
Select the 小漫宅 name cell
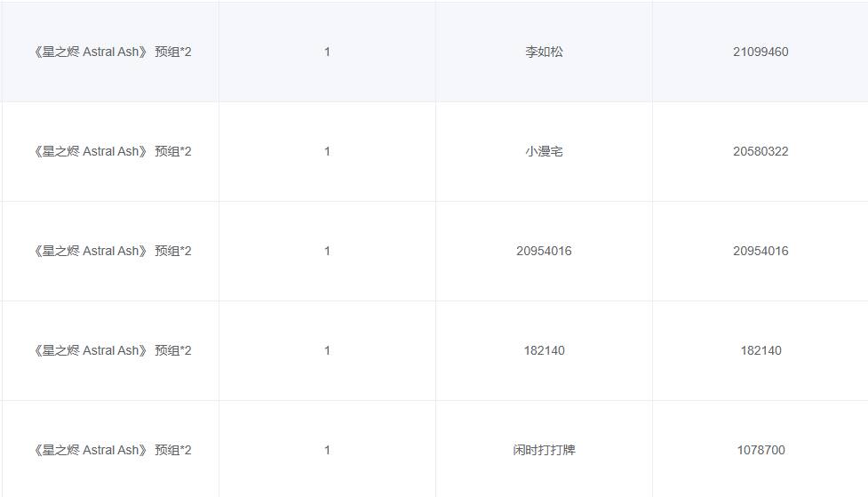(x=544, y=151)
